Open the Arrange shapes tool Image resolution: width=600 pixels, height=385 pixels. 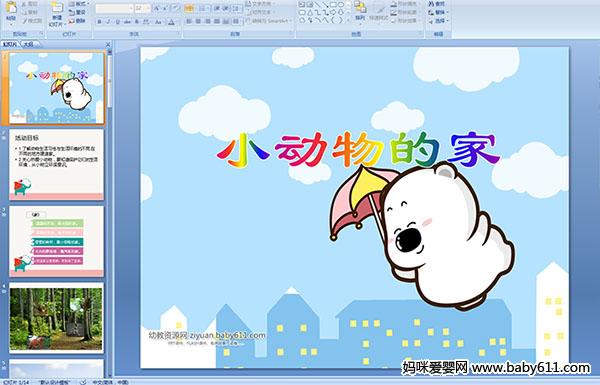pyautogui.click(x=360, y=11)
